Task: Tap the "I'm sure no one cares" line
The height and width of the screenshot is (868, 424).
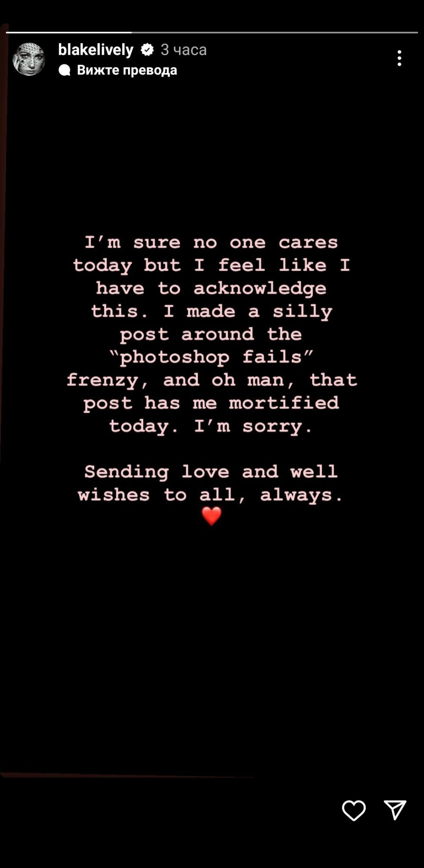Action: [x=211, y=242]
